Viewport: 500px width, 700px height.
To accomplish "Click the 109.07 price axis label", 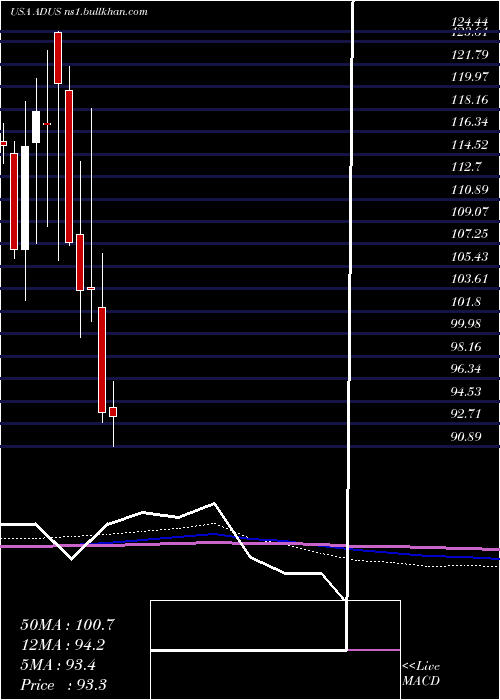I will pos(470,212).
